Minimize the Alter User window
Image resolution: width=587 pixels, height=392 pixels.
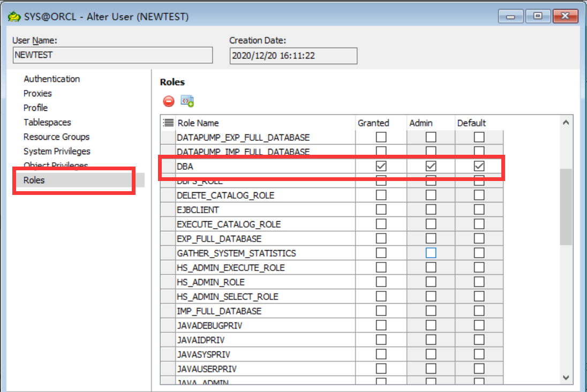coord(510,16)
